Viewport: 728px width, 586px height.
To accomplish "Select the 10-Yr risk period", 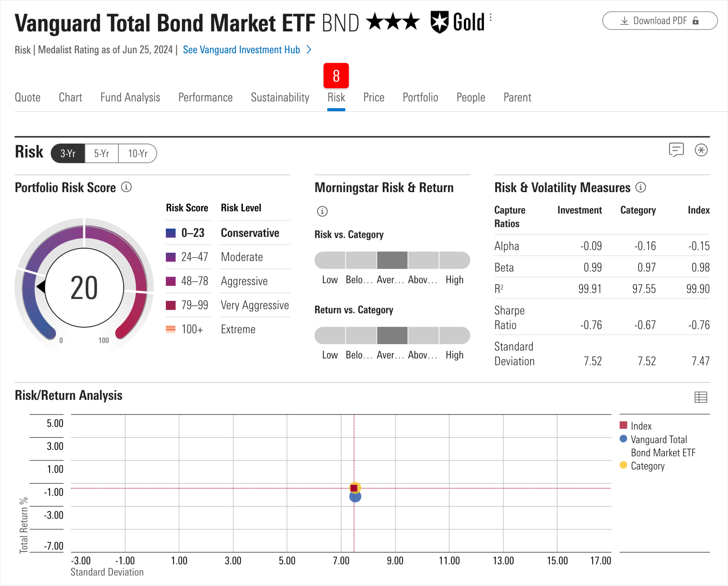I will (138, 153).
